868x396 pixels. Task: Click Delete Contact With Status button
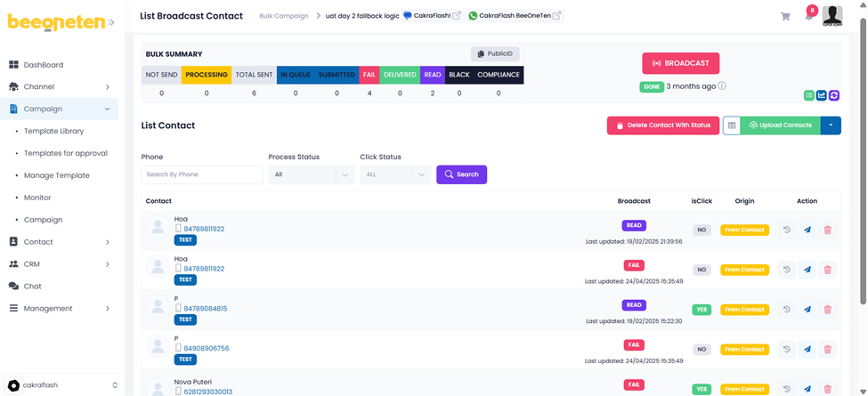click(x=663, y=125)
